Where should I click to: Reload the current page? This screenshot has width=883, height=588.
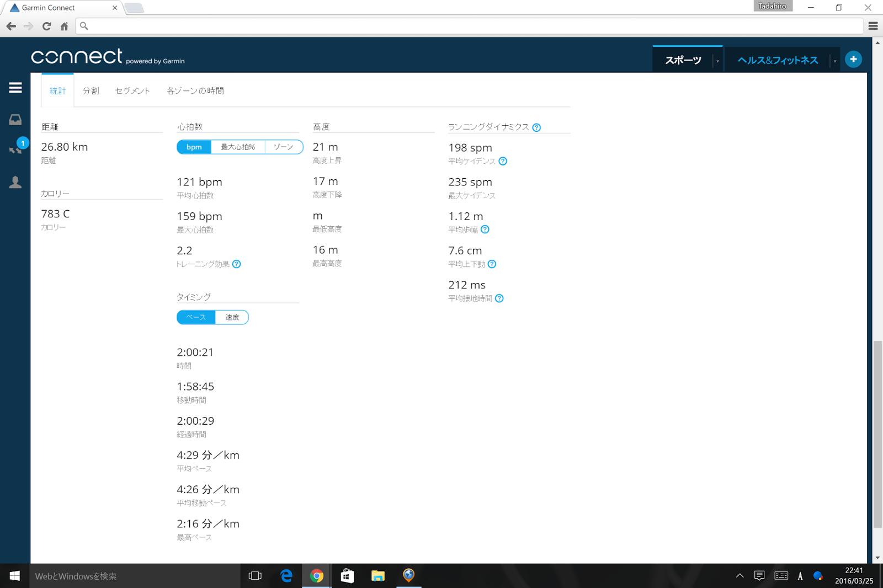coord(46,26)
